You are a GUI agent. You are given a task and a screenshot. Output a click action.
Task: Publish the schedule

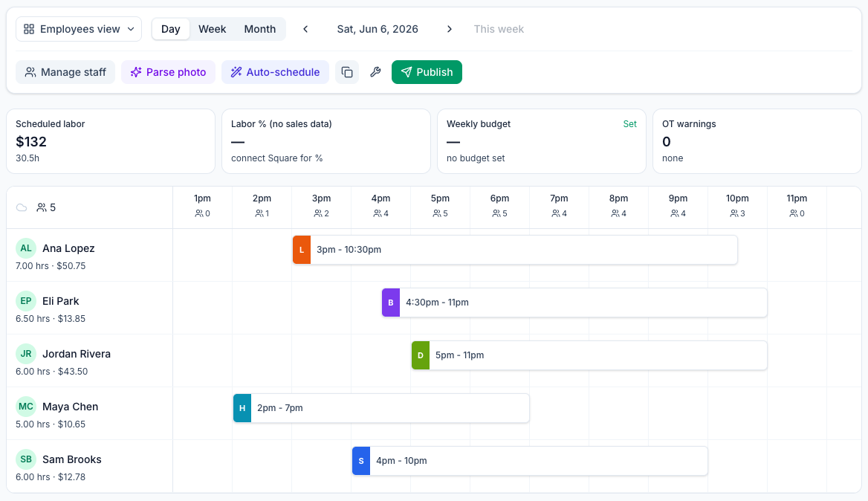tap(427, 72)
